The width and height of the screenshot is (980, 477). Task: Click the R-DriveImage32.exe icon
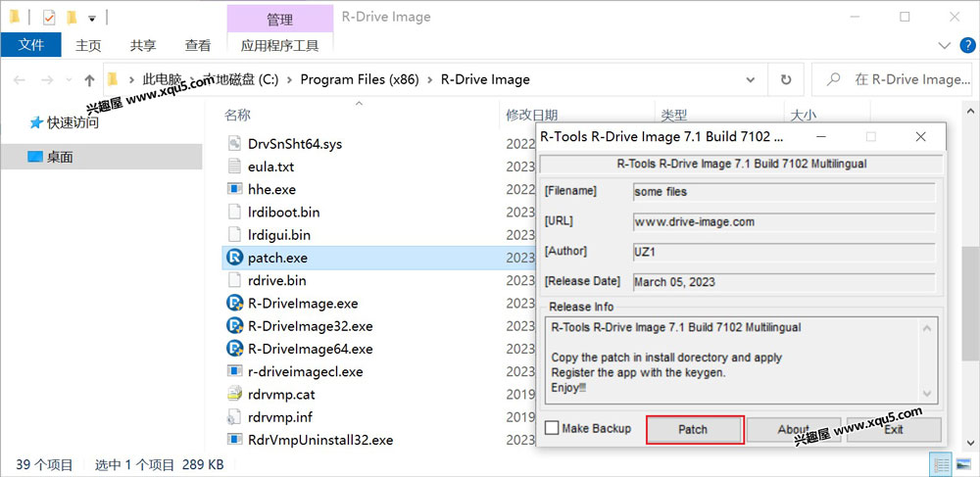[x=234, y=326]
